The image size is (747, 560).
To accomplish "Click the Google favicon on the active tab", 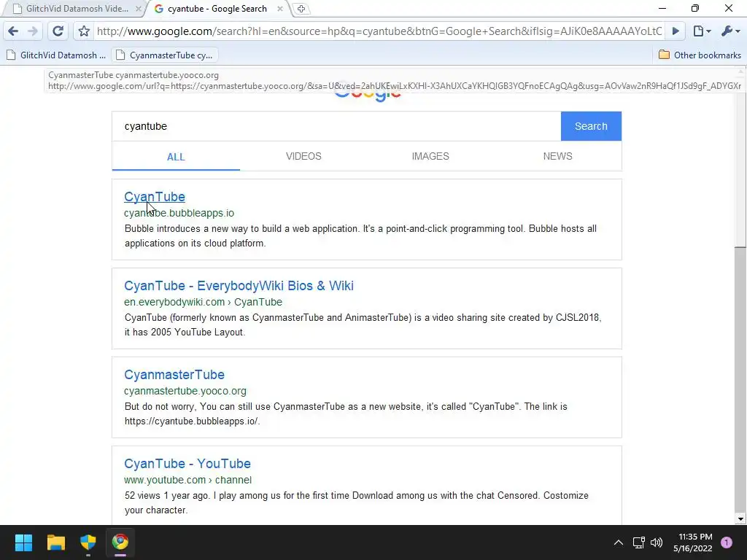I will coord(158,9).
